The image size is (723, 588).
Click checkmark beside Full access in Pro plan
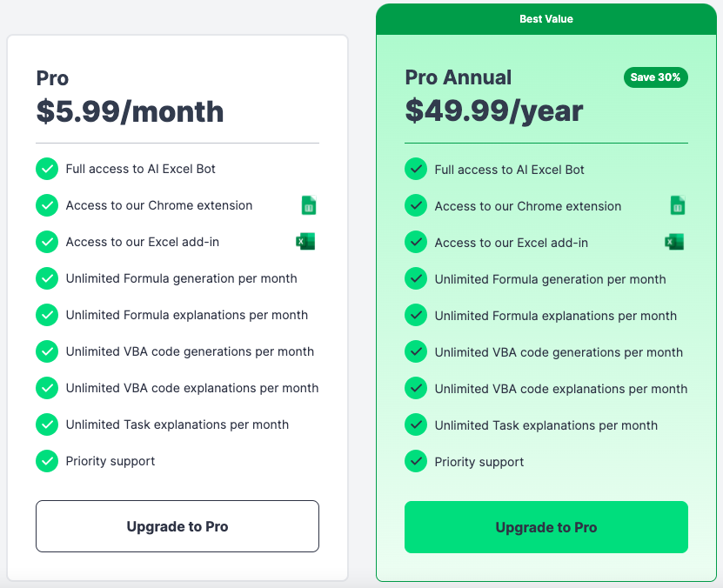[47, 169]
